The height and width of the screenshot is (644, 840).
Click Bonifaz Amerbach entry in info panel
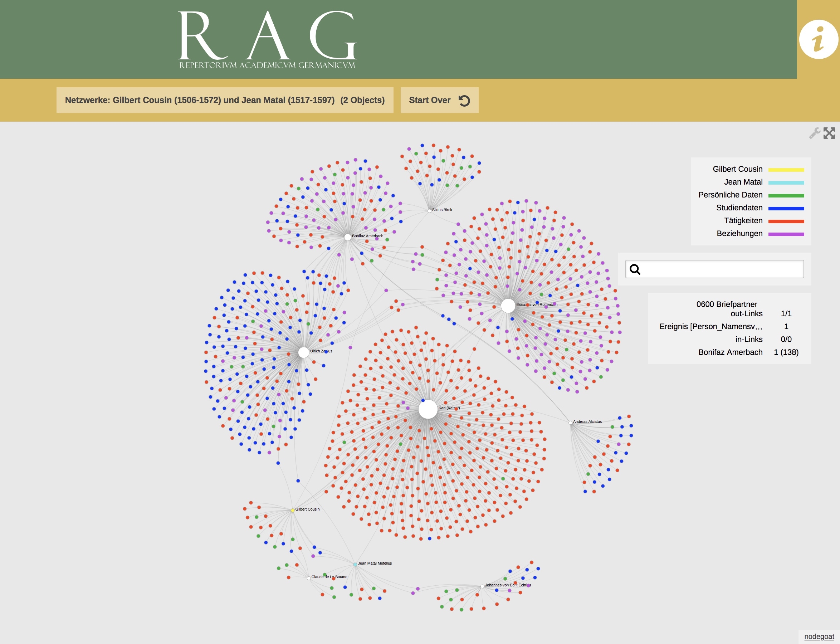(730, 352)
